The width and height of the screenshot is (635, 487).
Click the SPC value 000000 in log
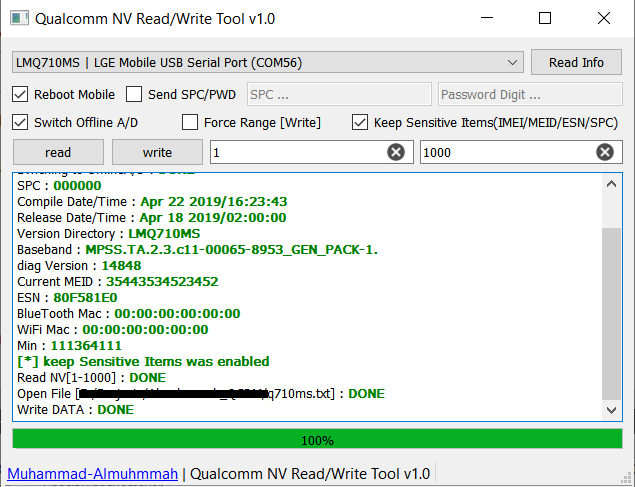(77, 185)
